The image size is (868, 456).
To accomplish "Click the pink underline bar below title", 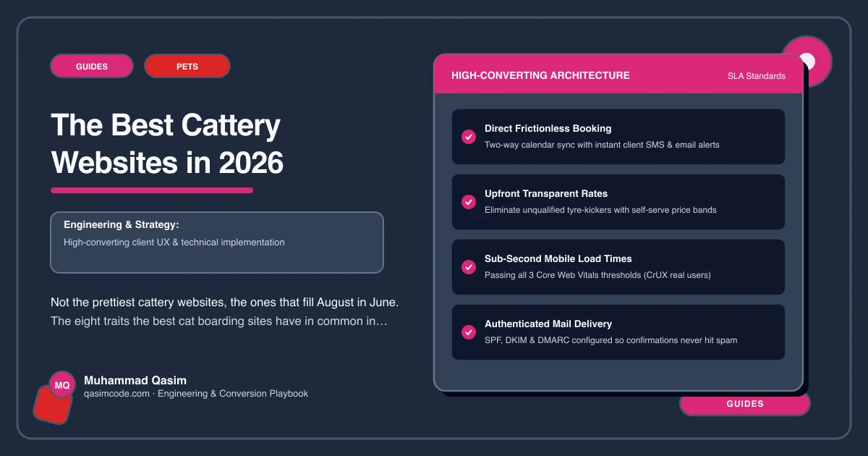I will 152,190.
